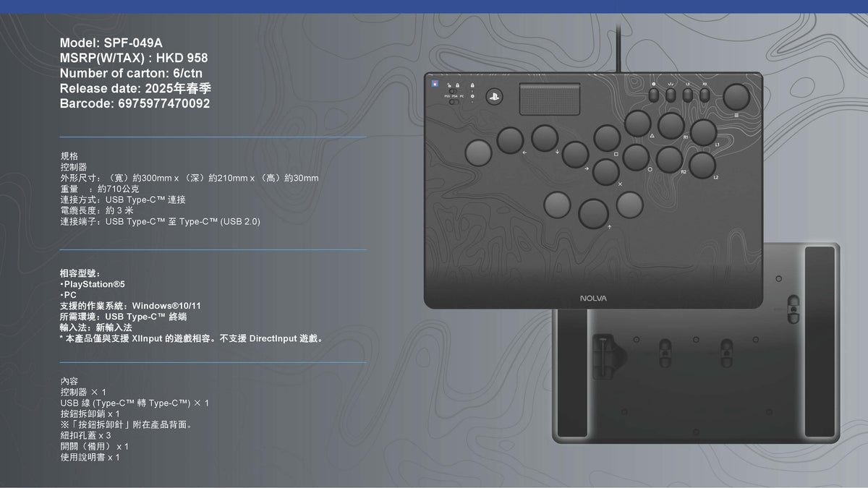This screenshot has width=868, height=488.
Task: Select the L1 button on the controller
Action: 703,132
